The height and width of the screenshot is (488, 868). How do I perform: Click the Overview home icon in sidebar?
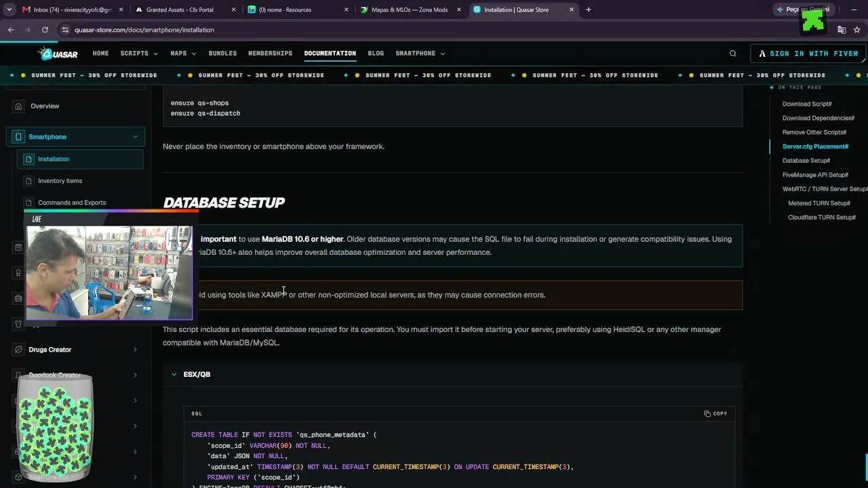tap(18, 106)
